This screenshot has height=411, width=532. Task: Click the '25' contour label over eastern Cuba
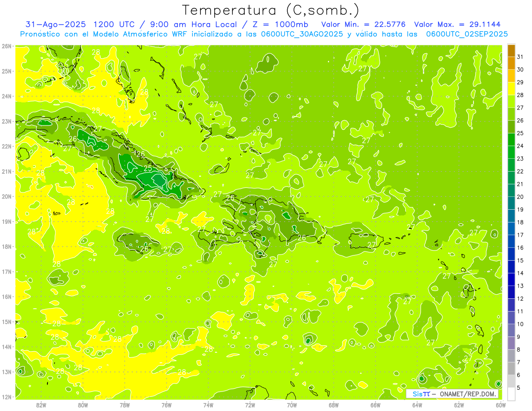point(148,168)
